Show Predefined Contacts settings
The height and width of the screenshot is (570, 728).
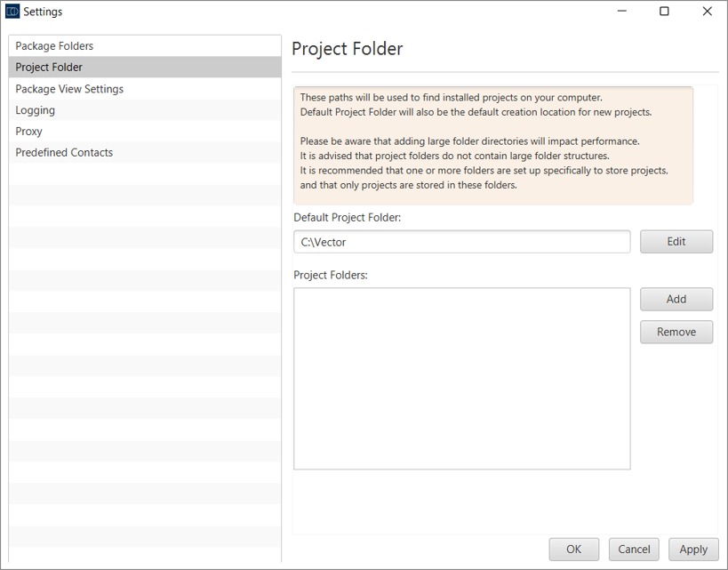pos(145,152)
